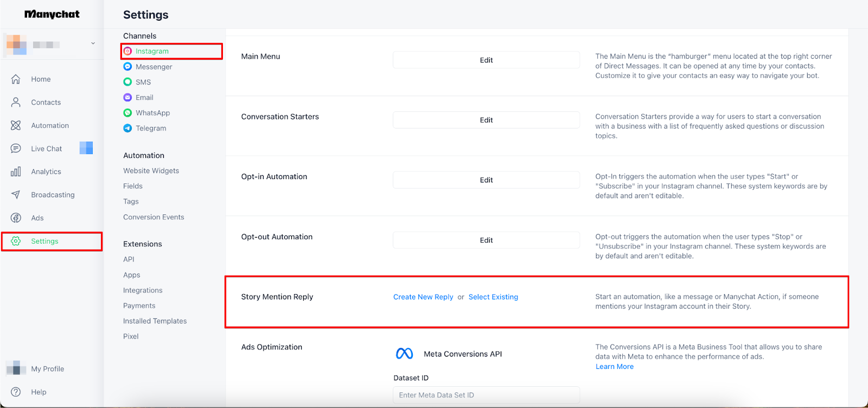
Task: Open the Tags settings section
Action: pos(131,201)
